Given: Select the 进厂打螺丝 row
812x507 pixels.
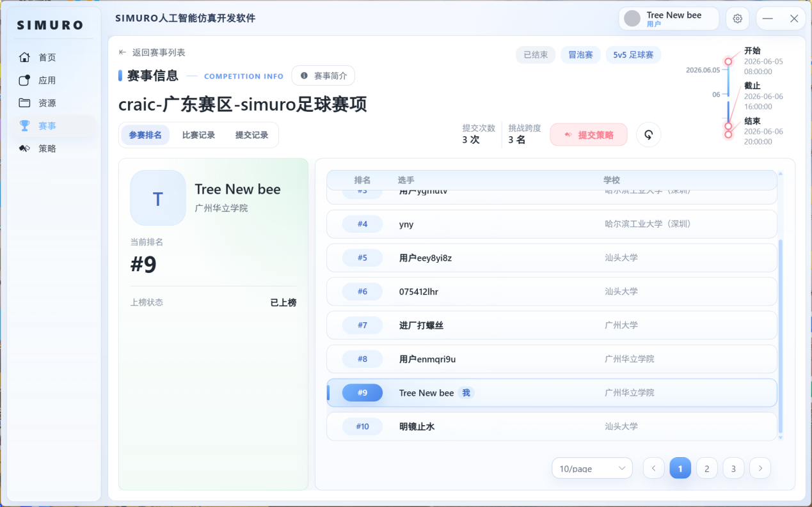Looking at the screenshot, I should 552,325.
